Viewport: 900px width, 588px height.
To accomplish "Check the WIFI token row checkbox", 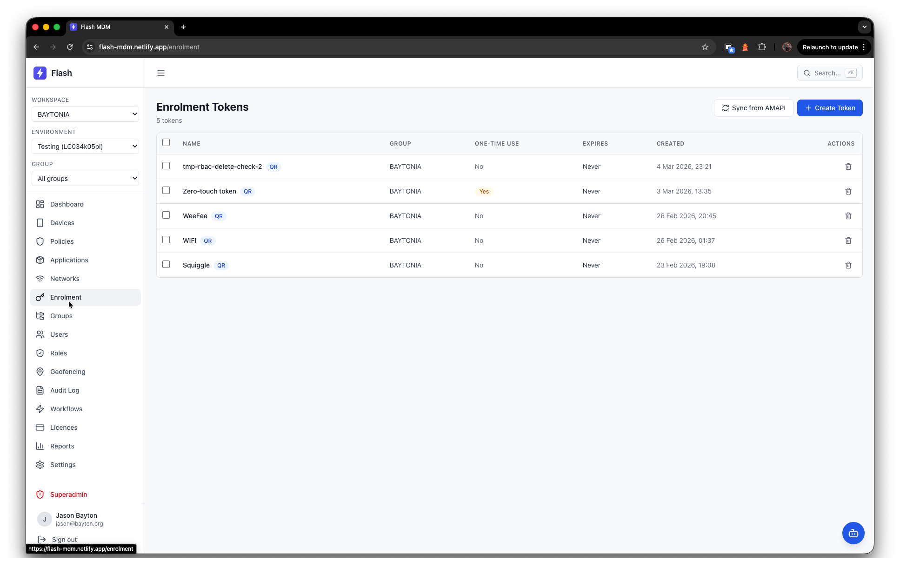I will (166, 240).
